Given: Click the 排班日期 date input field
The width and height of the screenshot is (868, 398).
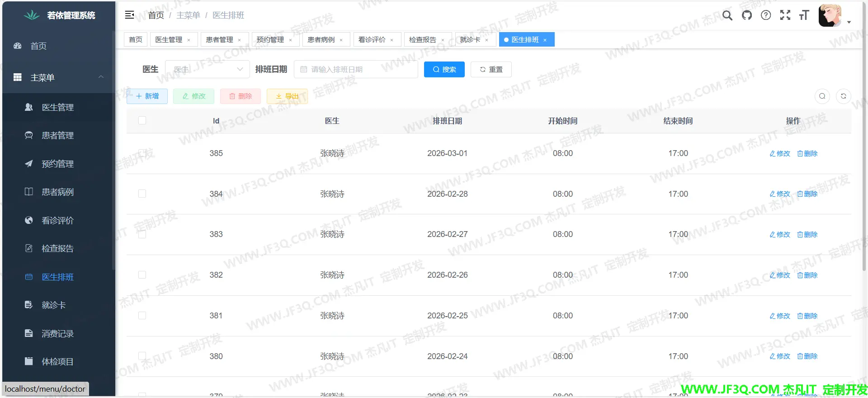Looking at the screenshot, I should pyautogui.click(x=356, y=69).
